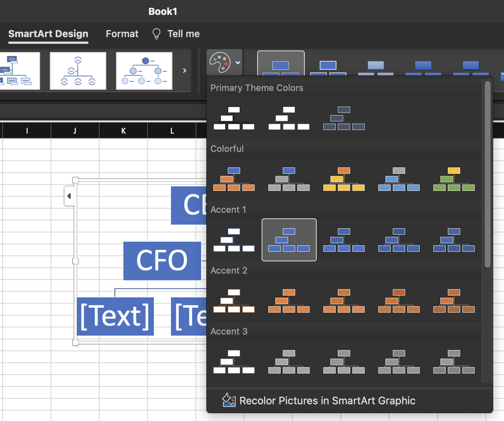Apply the green and yellow Colorful variant
504x421 pixels.
click(454, 179)
